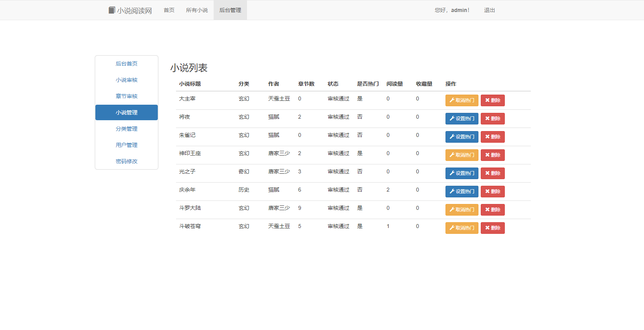The image size is (644, 330).
Task: Delete the novel 神印王座
Action: [x=493, y=155]
